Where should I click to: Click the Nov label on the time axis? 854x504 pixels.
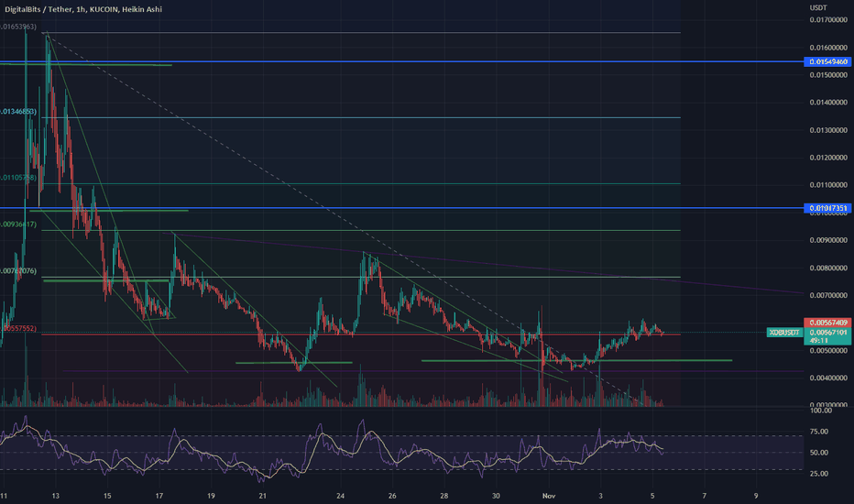coord(549,496)
